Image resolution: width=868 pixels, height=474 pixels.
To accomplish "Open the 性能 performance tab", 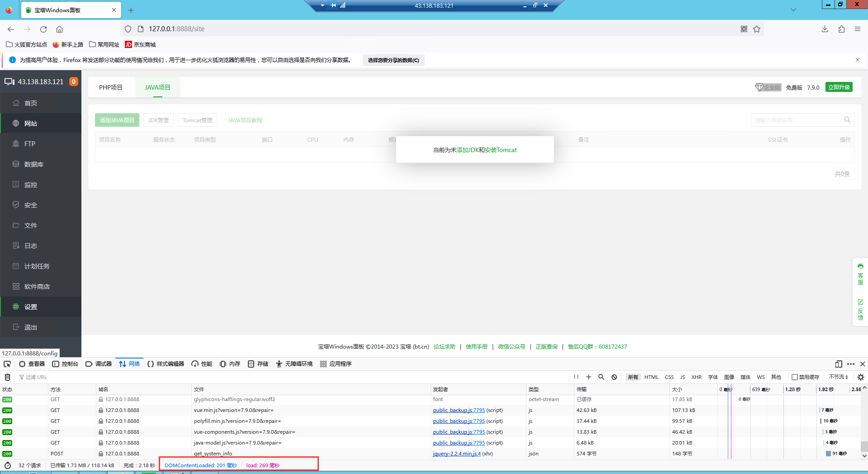I will tap(202, 364).
